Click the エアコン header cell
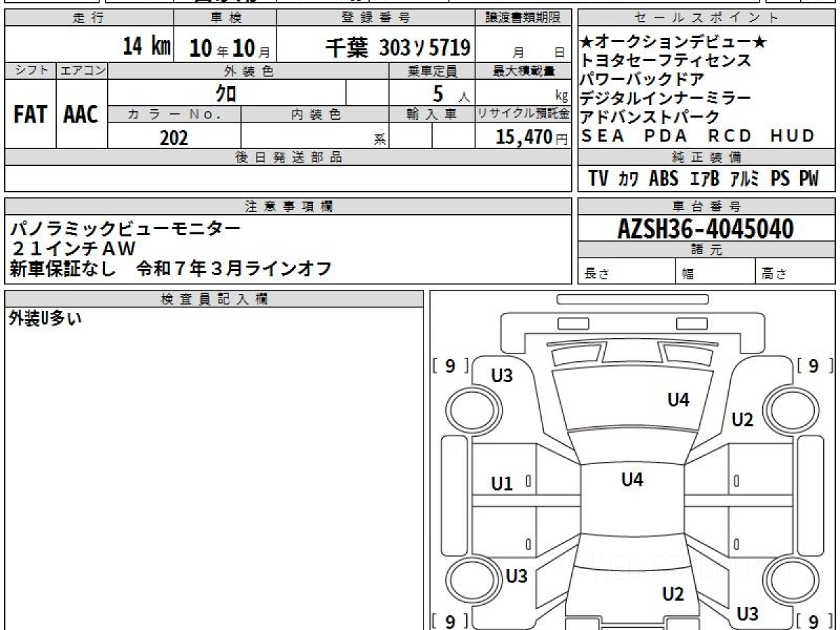This screenshot has width=840, height=630. (82, 71)
